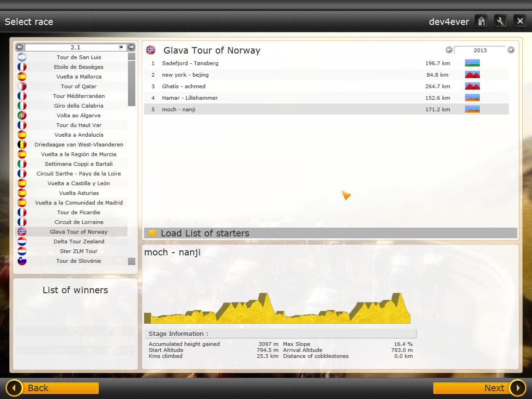Select Tour de San Luis race
Viewport: 532px width, 399px height.
click(x=79, y=57)
